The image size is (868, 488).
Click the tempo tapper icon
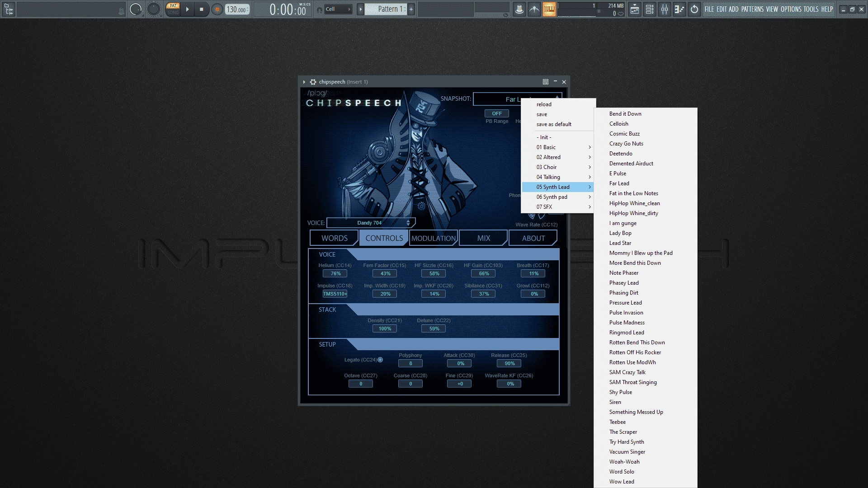534,9
